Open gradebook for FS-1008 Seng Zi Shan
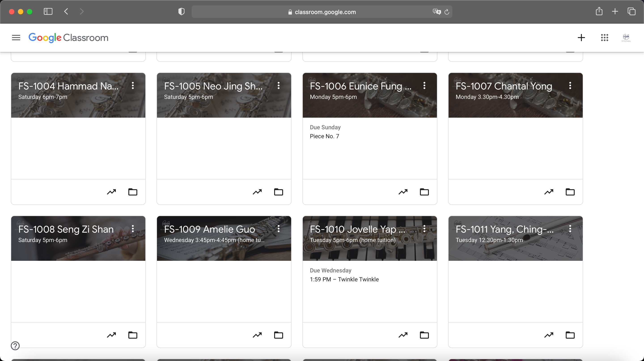This screenshot has width=644, height=361. (112, 335)
